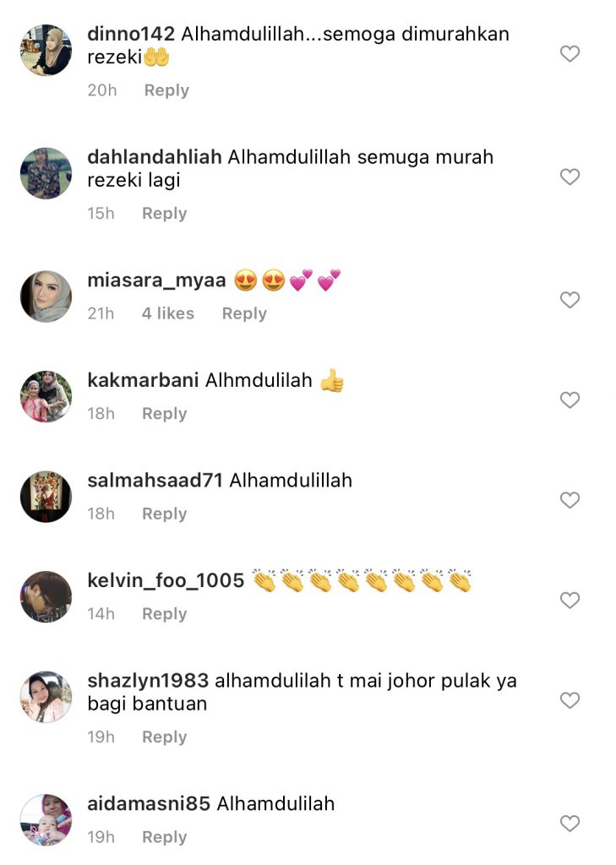Heart aidamasni85's comment
Screen dimensions: 616x865
[570, 823]
